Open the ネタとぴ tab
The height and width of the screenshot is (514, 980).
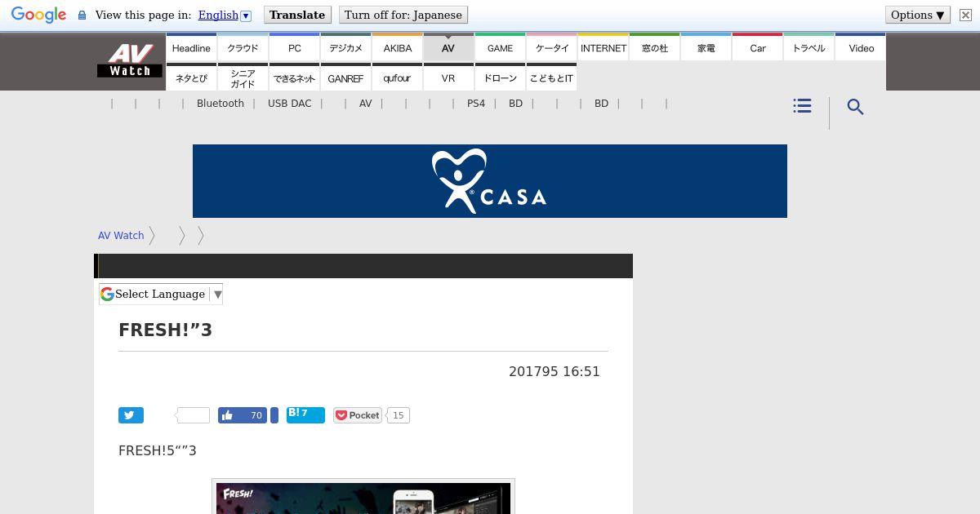[x=191, y=78]
